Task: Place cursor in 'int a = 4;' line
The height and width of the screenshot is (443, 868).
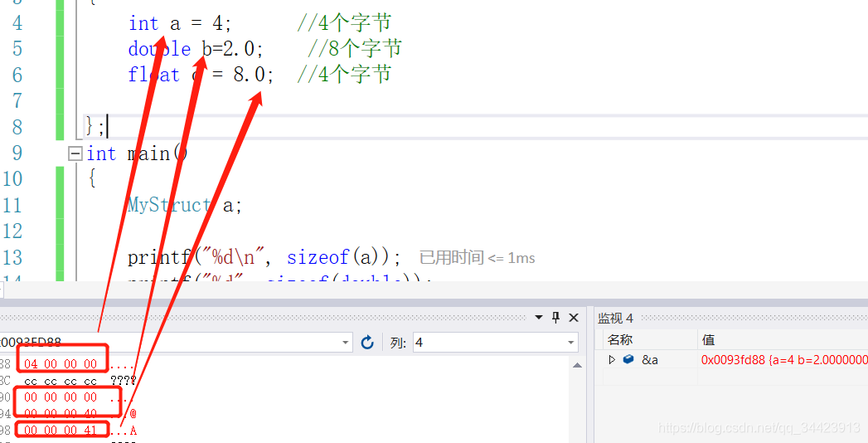Action: [179, 23]
